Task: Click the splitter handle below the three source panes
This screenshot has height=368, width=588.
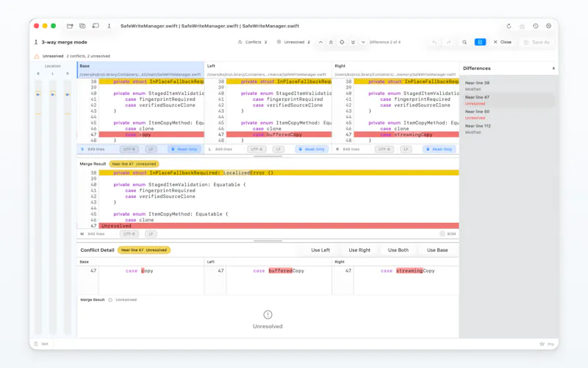Action: [x=268, y=156]
